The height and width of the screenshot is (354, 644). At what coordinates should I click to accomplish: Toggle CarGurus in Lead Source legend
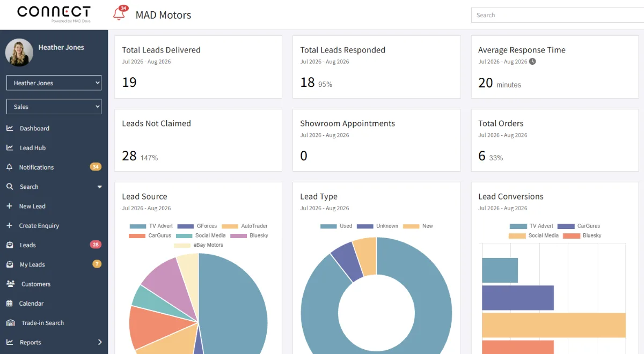[x=150, y=235]
